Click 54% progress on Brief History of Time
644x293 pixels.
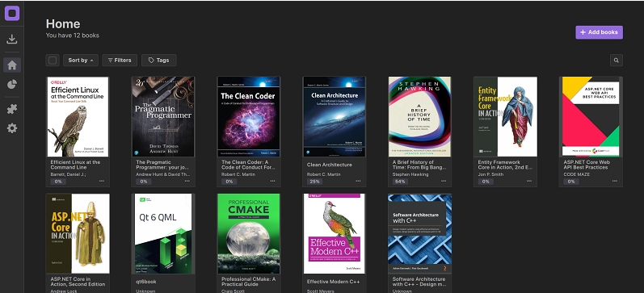point(400,182)
